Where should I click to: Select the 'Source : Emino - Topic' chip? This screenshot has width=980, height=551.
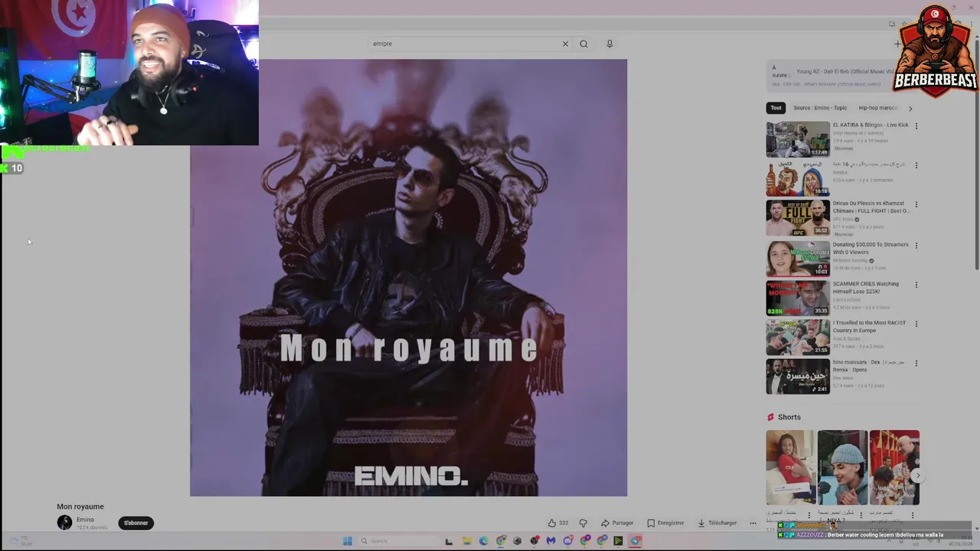click(x=820, y=108)
